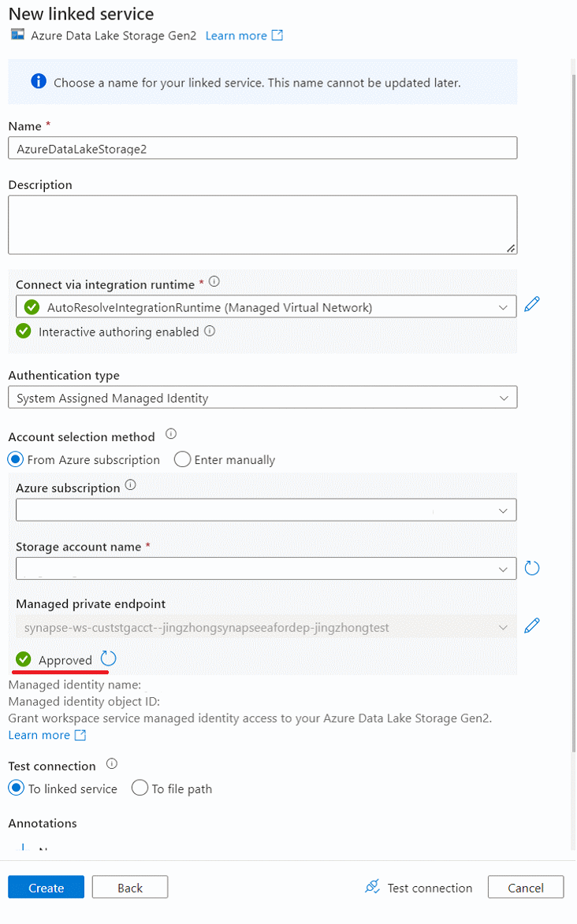Screen dimensions: 577x924
Task: Click inside the Name text field
Action: (x=263, y=147)
